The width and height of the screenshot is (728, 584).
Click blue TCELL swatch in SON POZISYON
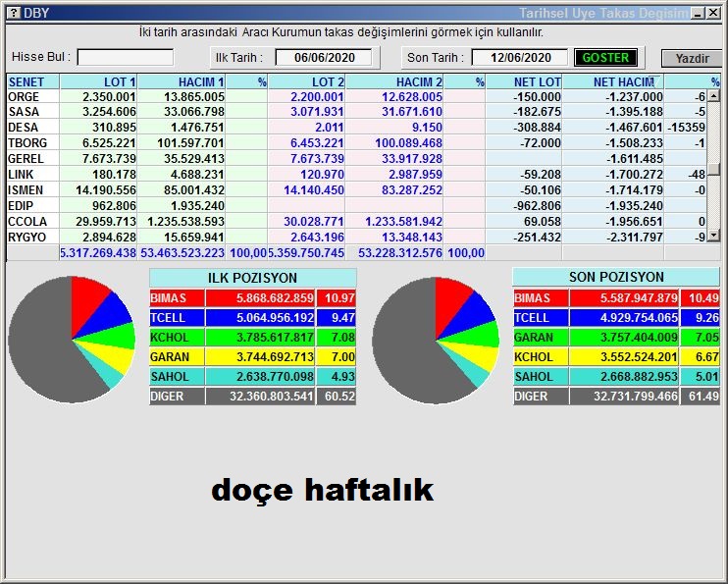pyautogui.click(x=541, y=318)
